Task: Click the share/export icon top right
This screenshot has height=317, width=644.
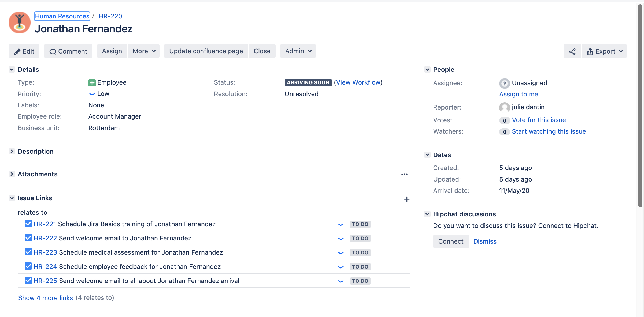Action: click(x=572, y=51)
